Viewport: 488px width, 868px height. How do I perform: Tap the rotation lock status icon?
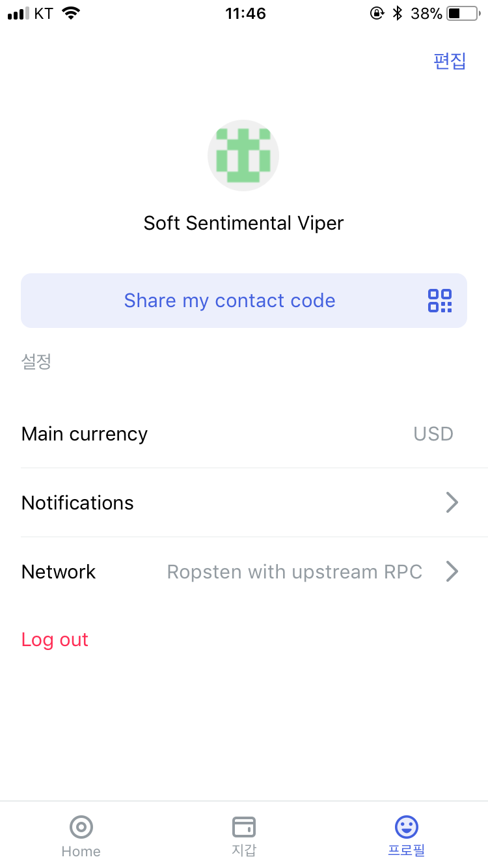[x=377, y=14]
